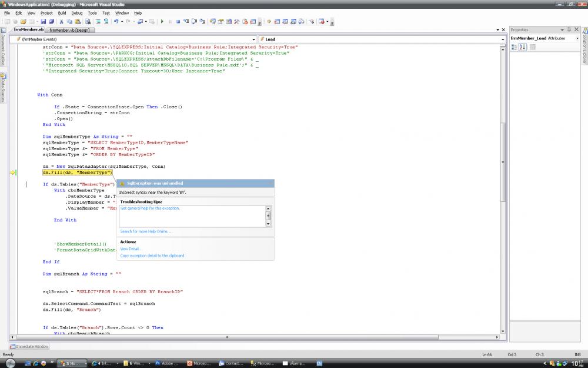Close the Properties panel
Screen dimensions: 588x368
point(577,29)
